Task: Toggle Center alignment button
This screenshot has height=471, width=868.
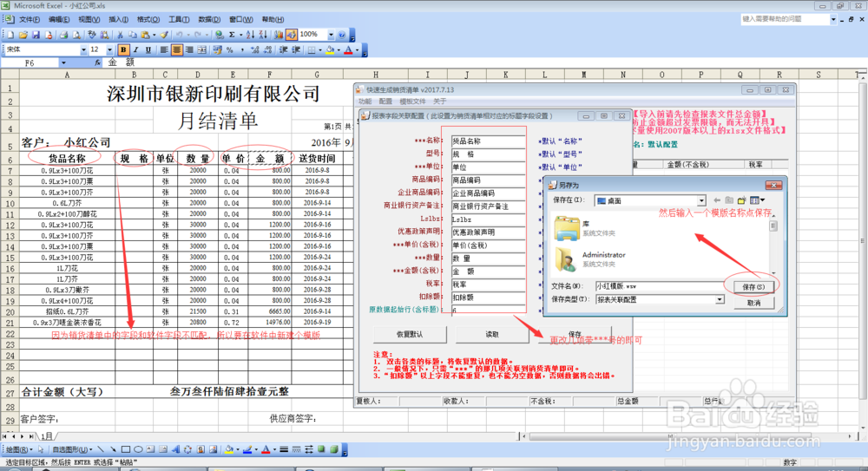Action: coord(177,49)
